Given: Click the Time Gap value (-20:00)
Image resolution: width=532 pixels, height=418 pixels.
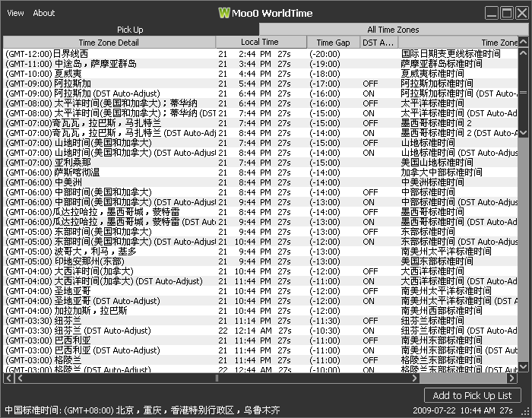Looking at the screenshot, I should pyautogui.click(x=325, y=54).
